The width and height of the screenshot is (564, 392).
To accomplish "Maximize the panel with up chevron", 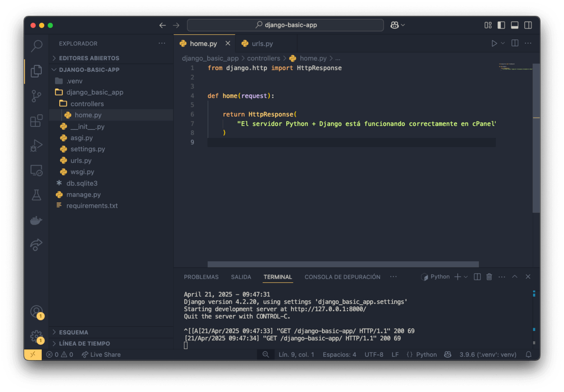I will [515, 277].
